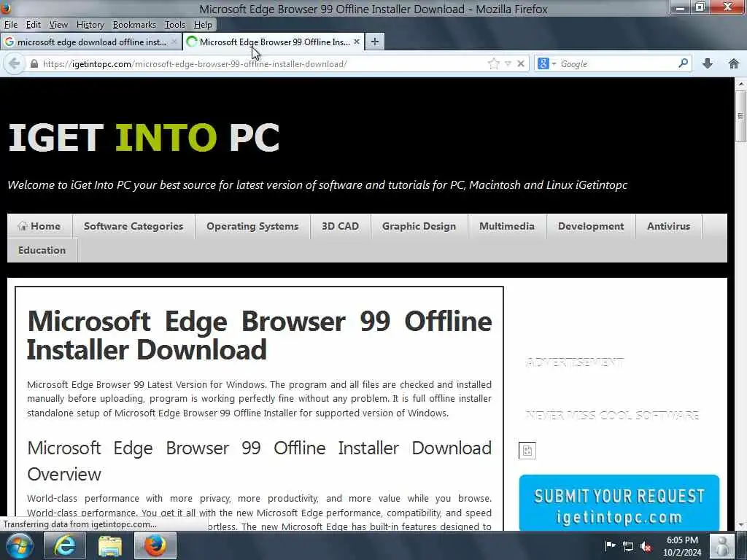The width and height of the screenshot is (747, 560).
Task: Click the IGET INTO PC site logo
Action: [x=144, y=138]
